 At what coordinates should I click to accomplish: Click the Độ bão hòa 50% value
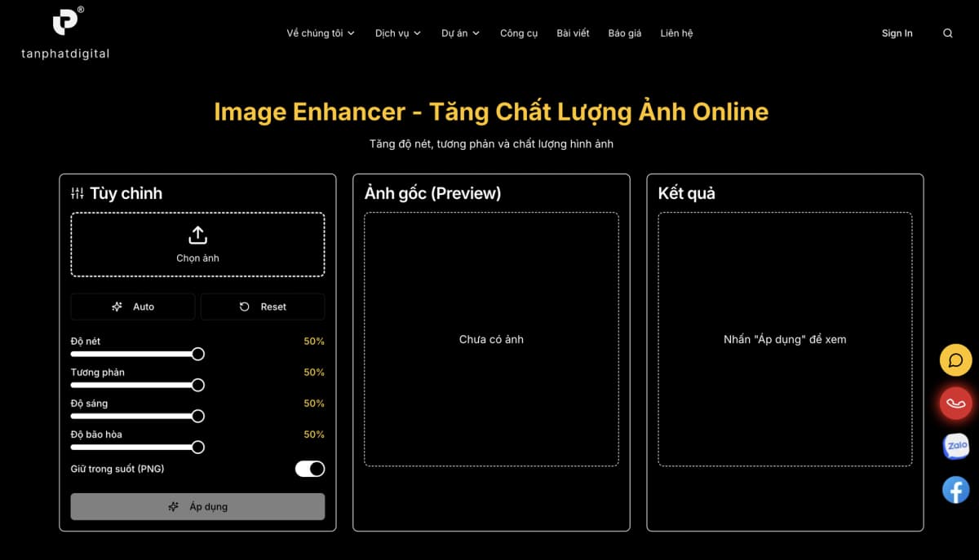[314, 434]
